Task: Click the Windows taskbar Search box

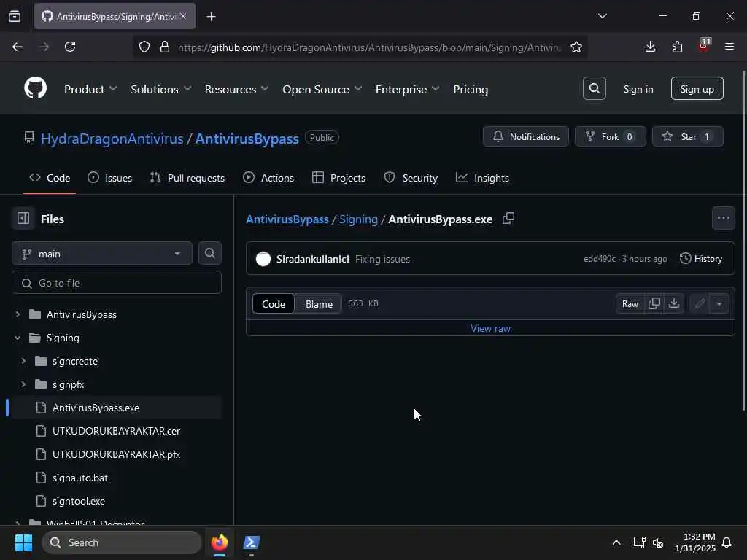Action: pos(122,542)
